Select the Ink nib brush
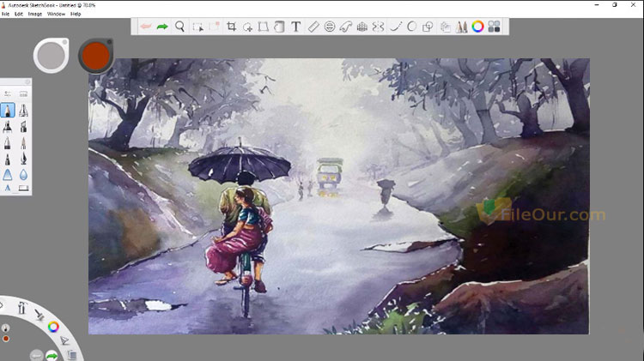This screenshot has width=644, height=361. pyautogui.click(x=23, y=159)
